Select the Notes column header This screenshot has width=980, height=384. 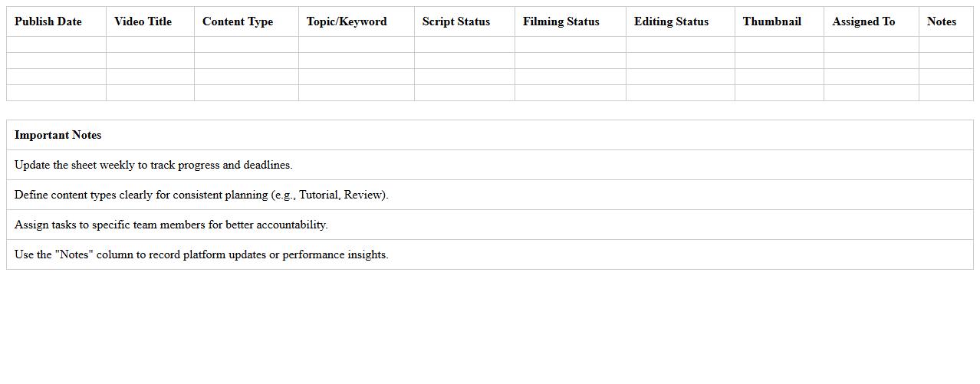point(942,21)
